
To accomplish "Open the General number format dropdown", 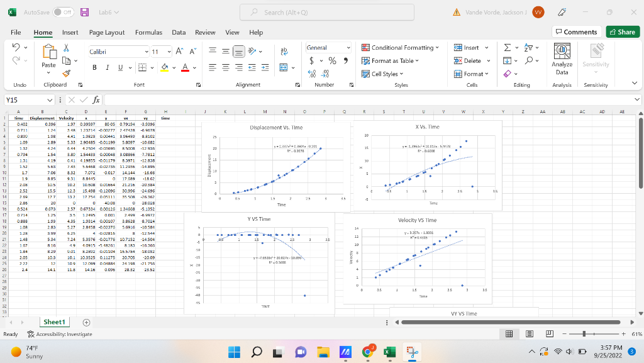I will click(327, 48).
